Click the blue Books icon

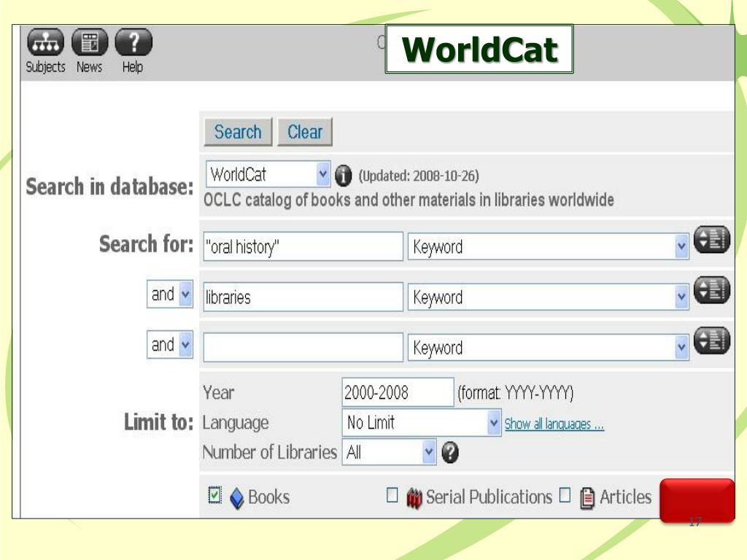[x=237, y=499]
